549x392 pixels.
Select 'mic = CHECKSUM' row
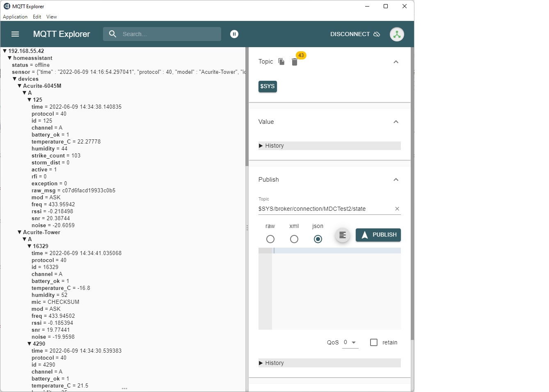click(55, 302)
